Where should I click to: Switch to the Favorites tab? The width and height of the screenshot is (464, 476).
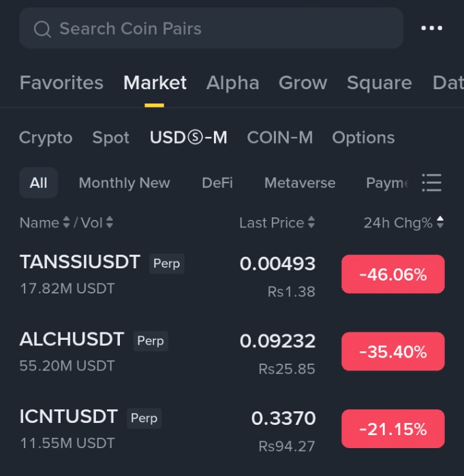61,82
